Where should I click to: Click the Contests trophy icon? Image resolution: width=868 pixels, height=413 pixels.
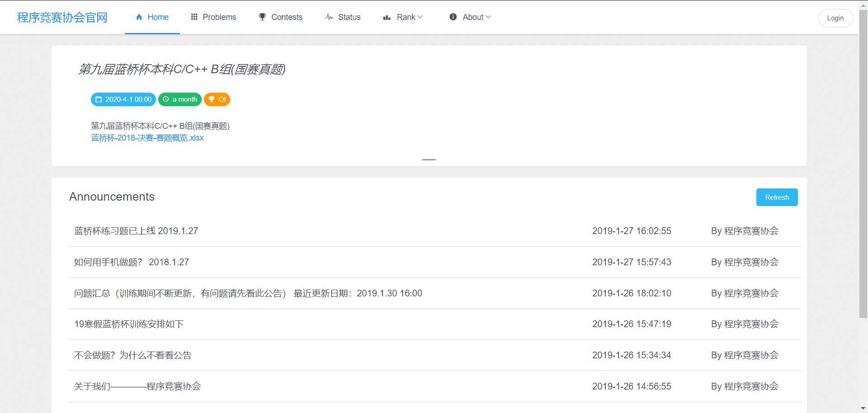point(262,17)
